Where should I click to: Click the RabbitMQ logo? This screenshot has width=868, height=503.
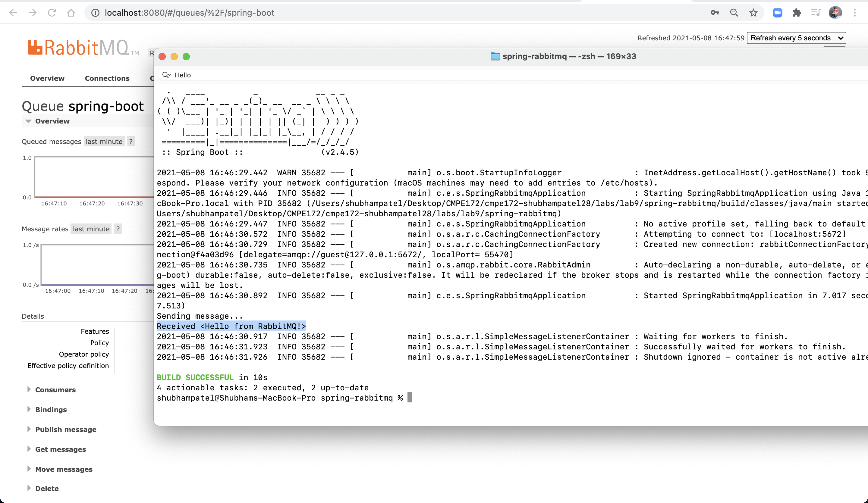[83, 48]
